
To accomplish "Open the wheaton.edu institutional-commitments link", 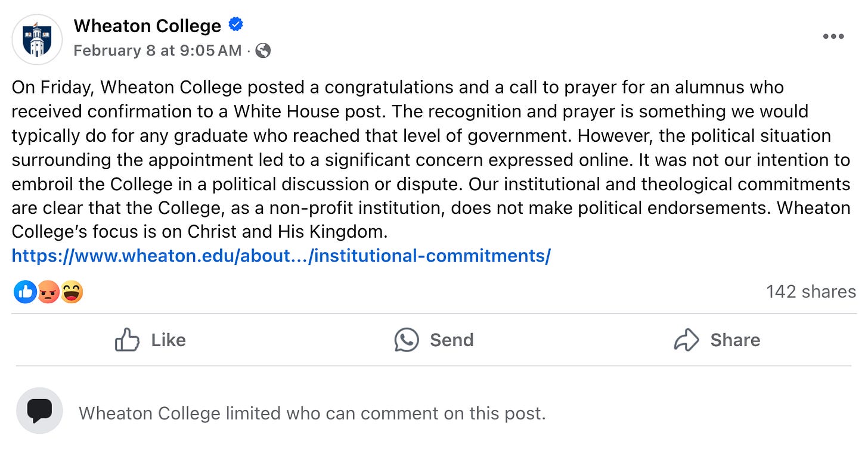I will pos(281,256).
